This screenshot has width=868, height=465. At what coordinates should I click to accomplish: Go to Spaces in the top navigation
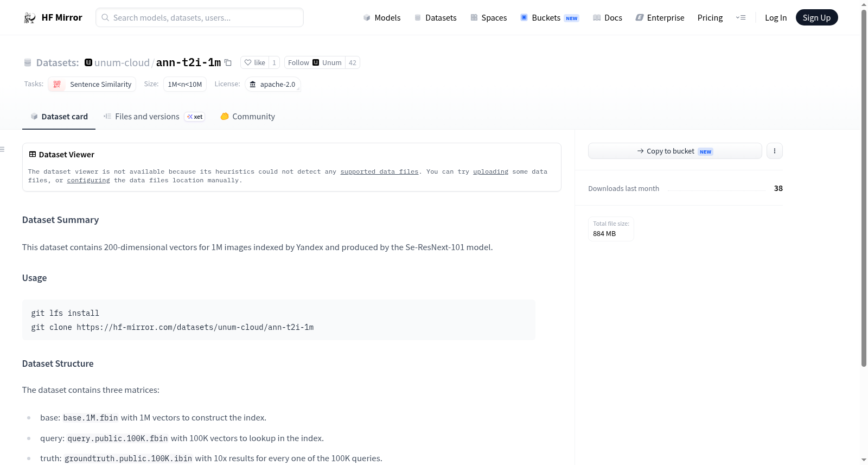tap(489, 18)
